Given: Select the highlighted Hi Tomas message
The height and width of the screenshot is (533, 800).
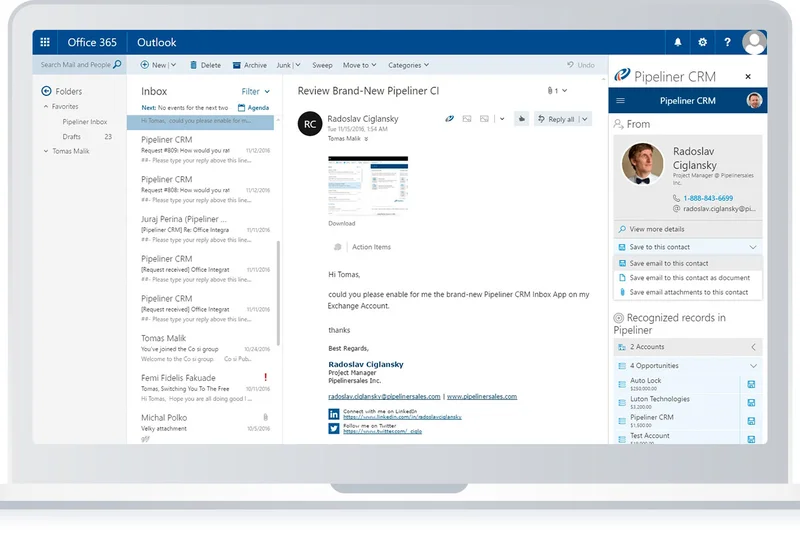Looking at the screenshot, I should 200,122.
